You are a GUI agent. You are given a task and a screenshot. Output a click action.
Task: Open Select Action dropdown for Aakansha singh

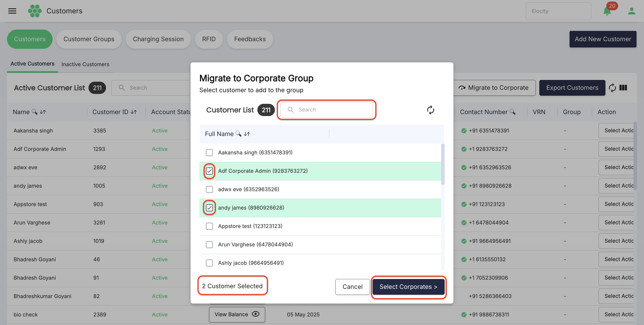pos(616,131)
